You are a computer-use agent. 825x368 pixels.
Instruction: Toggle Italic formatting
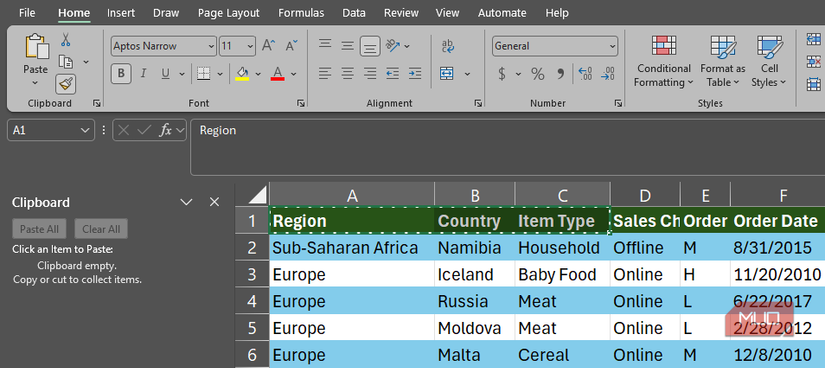click(143, 73)
